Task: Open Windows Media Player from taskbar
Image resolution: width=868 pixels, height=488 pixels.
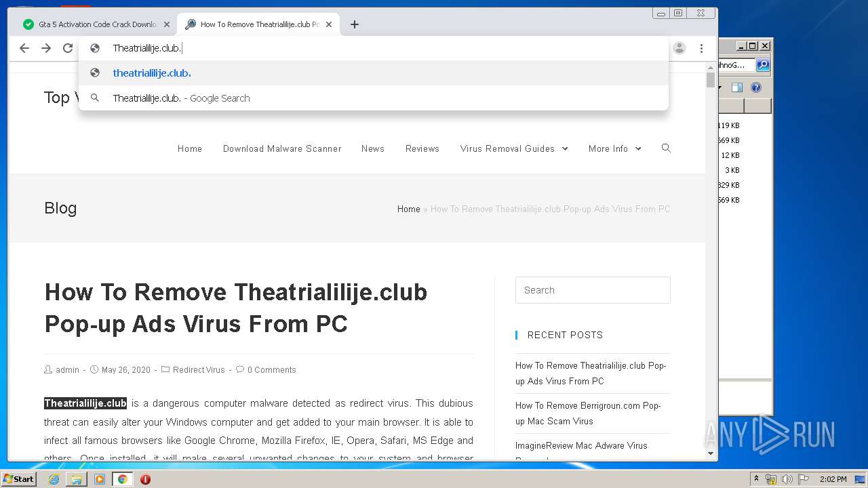Action: point(100,479)
